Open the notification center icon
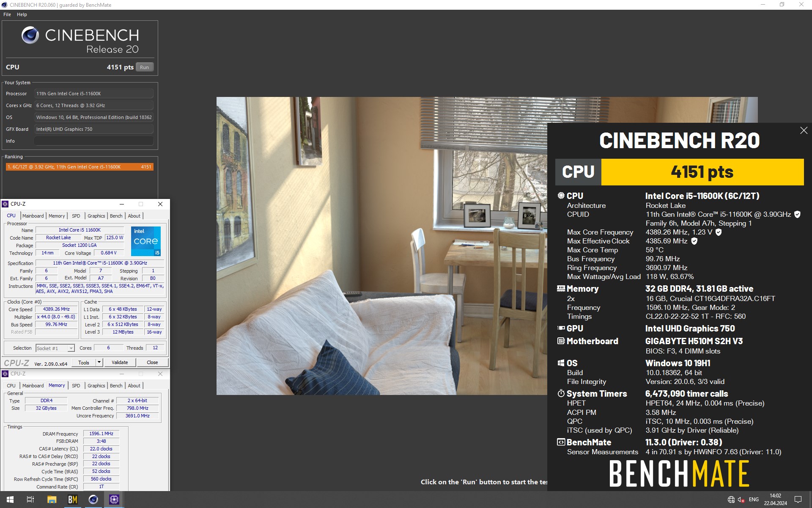The width and height of the screenshot is (812, 508). coord(798,500)
